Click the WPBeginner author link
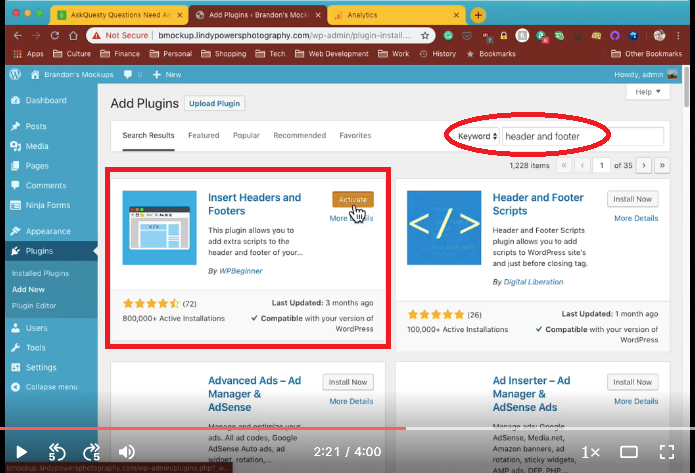 click(241, 271)
